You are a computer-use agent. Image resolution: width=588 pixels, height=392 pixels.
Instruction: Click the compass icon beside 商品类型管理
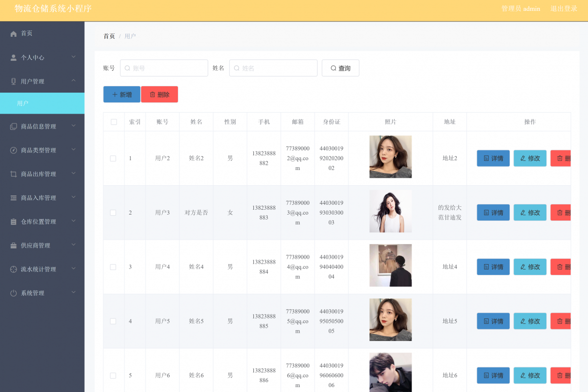tap(13, 150)
